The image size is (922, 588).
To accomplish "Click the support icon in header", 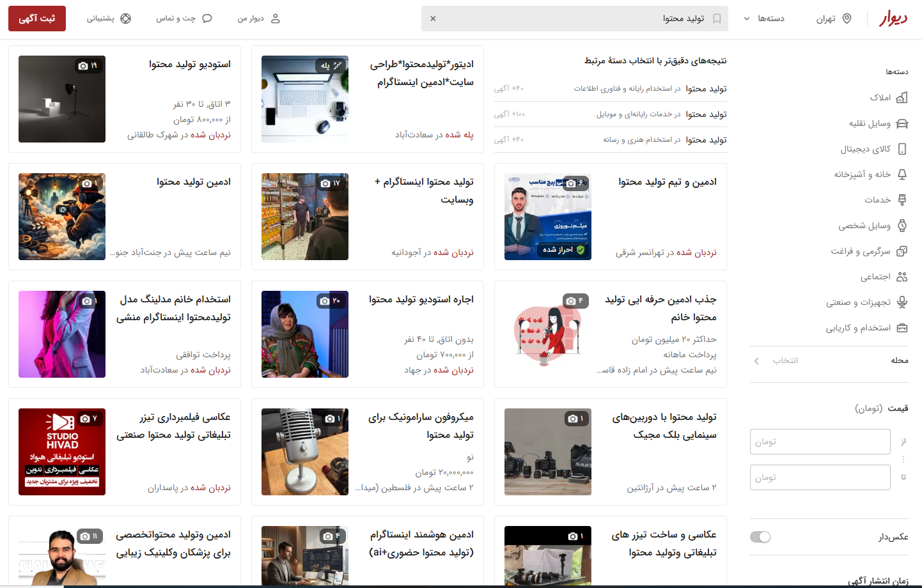I will tap(126, 19).
